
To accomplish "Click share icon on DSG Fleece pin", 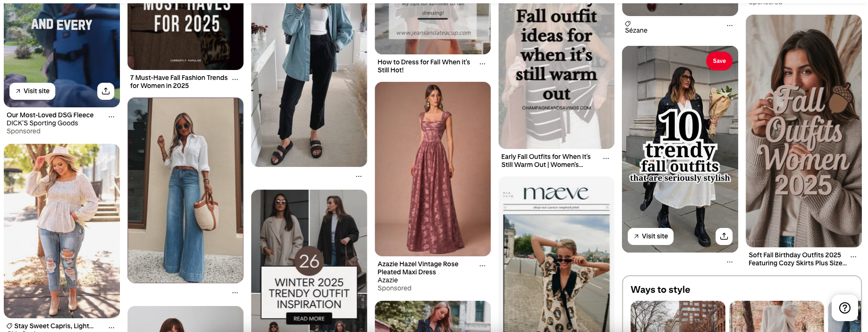I will tap(106, 91).
